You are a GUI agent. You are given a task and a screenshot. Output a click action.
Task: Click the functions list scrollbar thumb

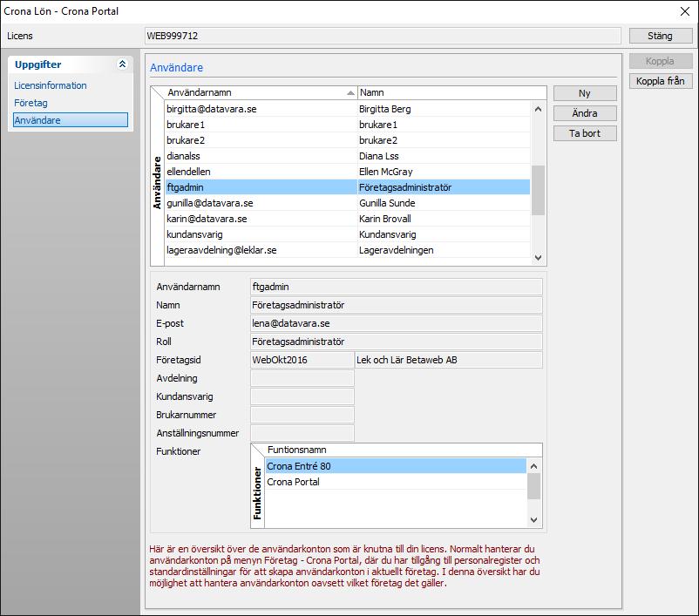click(x=533, y=486)
